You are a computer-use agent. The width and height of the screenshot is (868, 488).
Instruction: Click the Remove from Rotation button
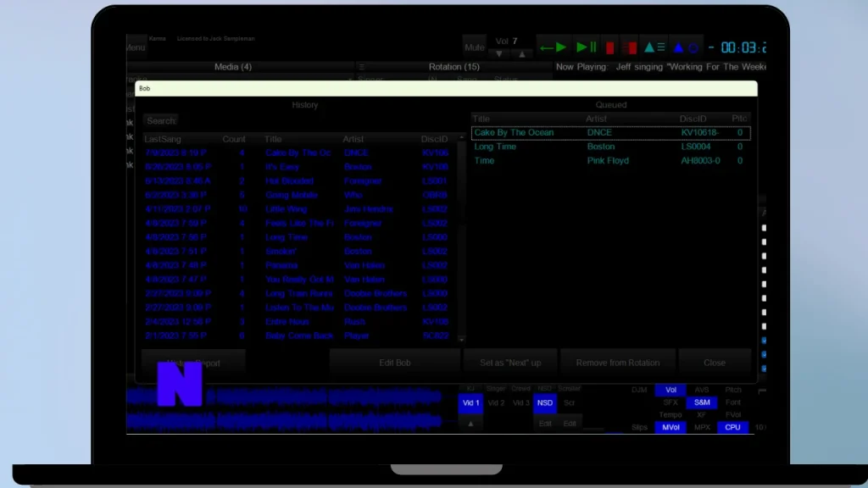(x=618, y=363)
